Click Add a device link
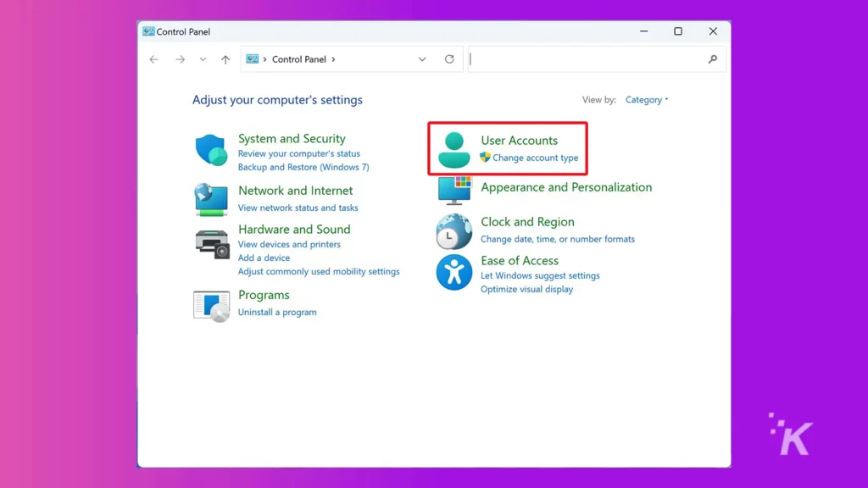Screen dimensions: 868x488 click(264, 258)
